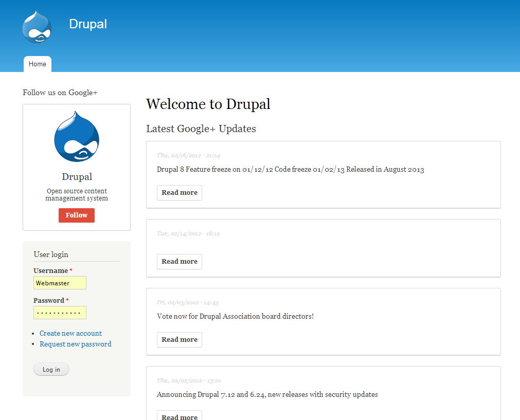Open the Home tab

38,64
